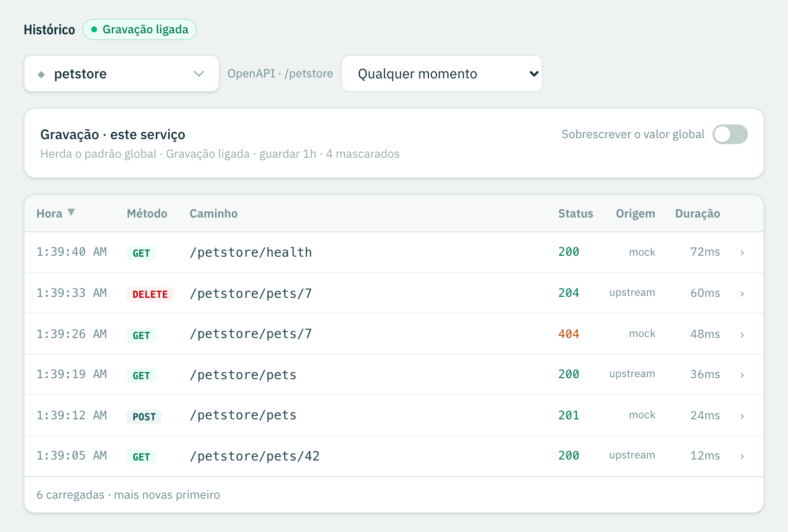Click the 201 status code
Image resolution: width=788 pixels, height=532 pixels.
click(x=569, y=415)
